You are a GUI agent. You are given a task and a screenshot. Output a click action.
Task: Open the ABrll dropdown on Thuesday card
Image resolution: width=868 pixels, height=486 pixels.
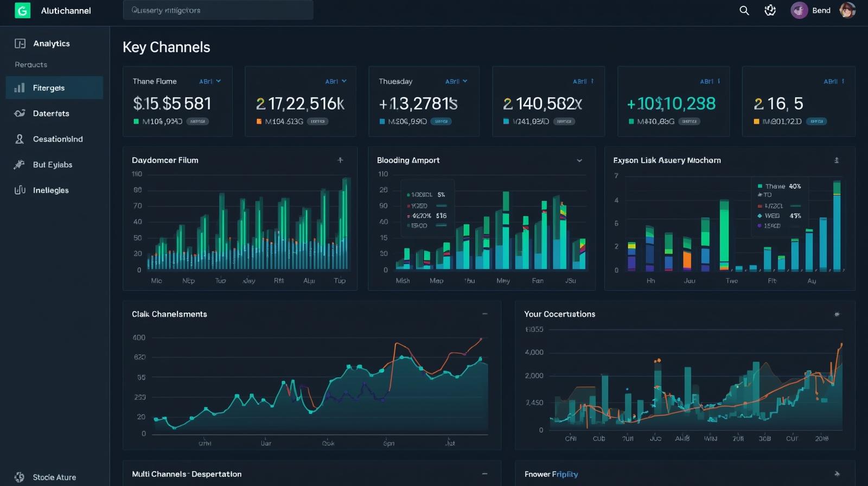456,81
